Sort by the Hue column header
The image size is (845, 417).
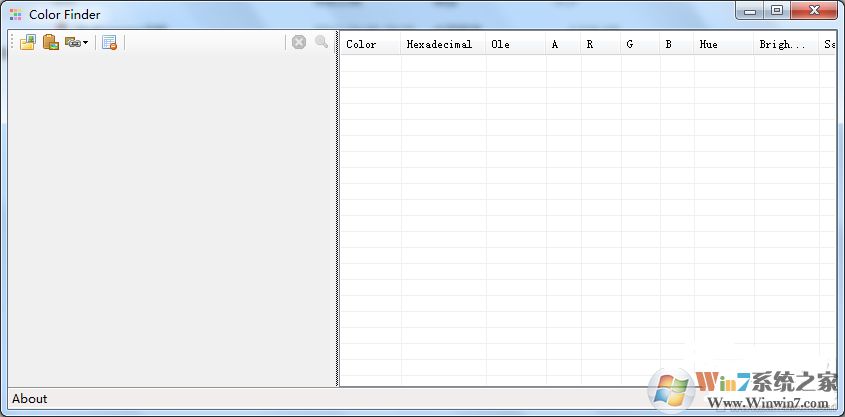(723, 44)
